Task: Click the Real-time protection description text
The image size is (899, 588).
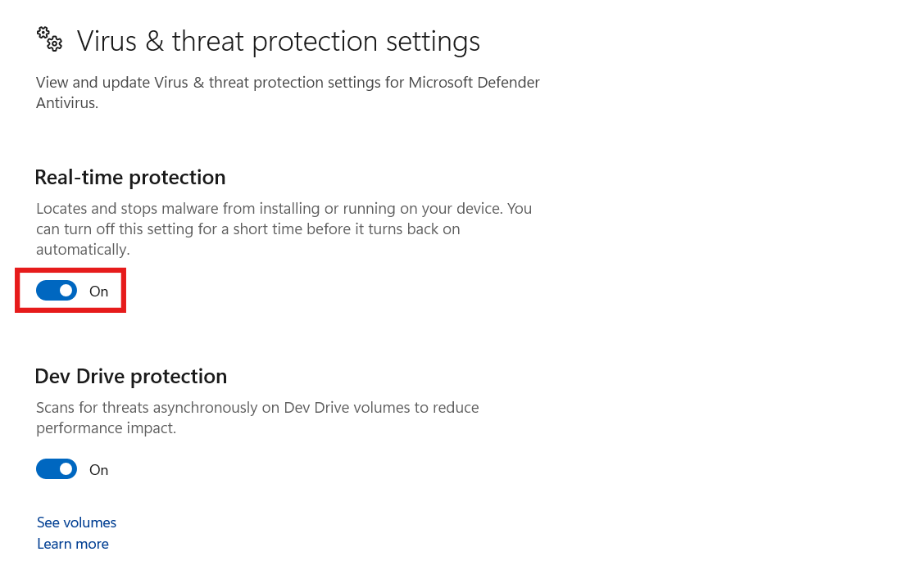Action: [x=284, y=228]
